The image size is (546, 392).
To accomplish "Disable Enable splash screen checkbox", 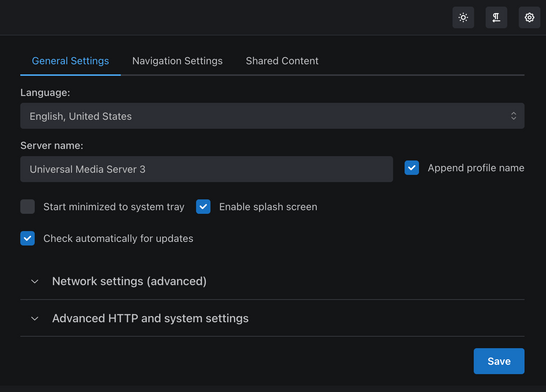I will click(203, 206).
